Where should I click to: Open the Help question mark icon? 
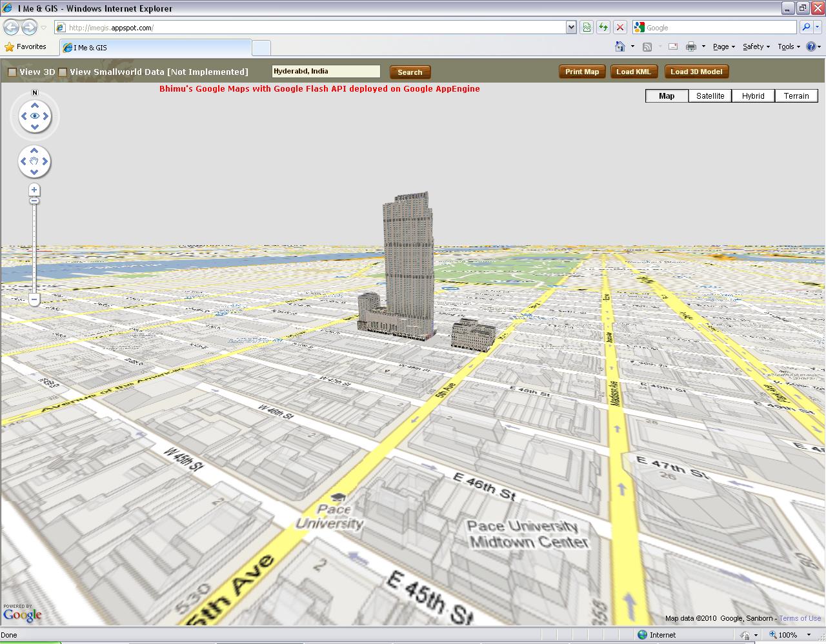[x=811, y=46]
